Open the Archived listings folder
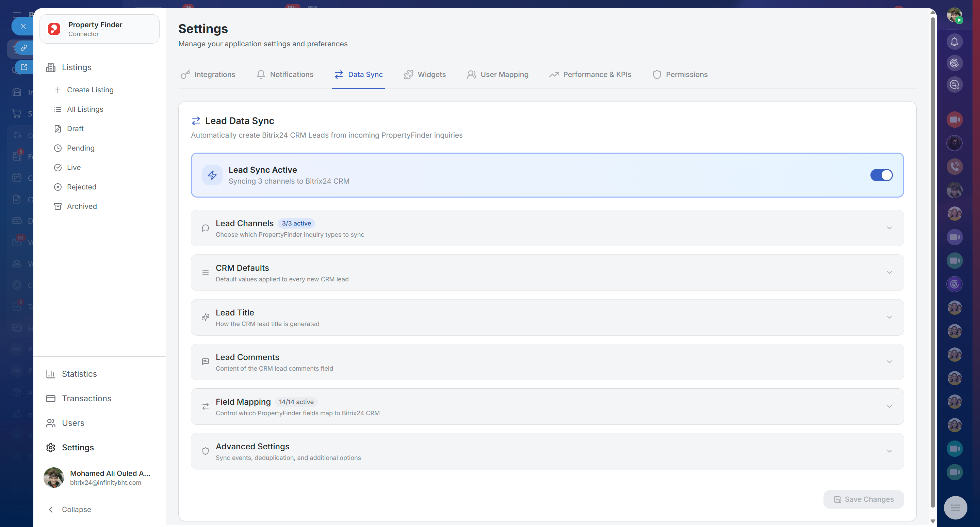The height and width of the screenshot is (527, 980). tap(81, 206)
